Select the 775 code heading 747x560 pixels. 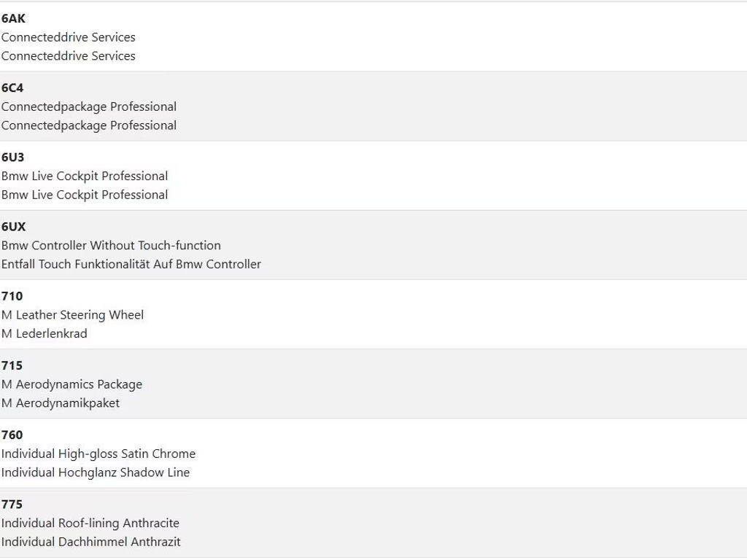[x=12, y=504]
